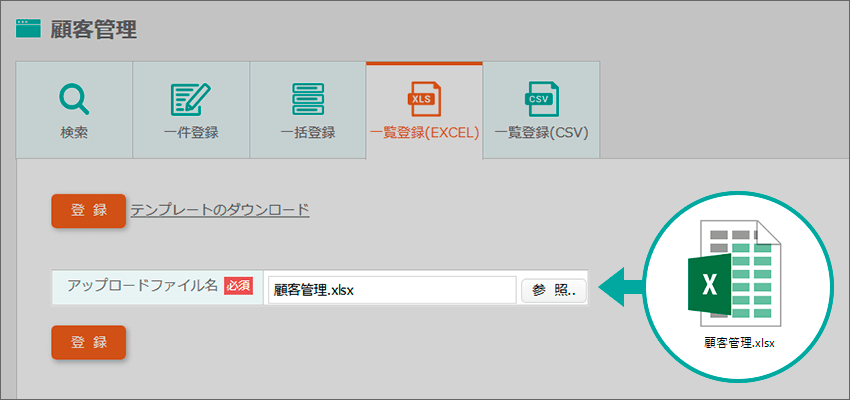Click the 顧客管理.xlsx caption under Excel icon
This screenshot has width=850, height=400.
(739, 344)
